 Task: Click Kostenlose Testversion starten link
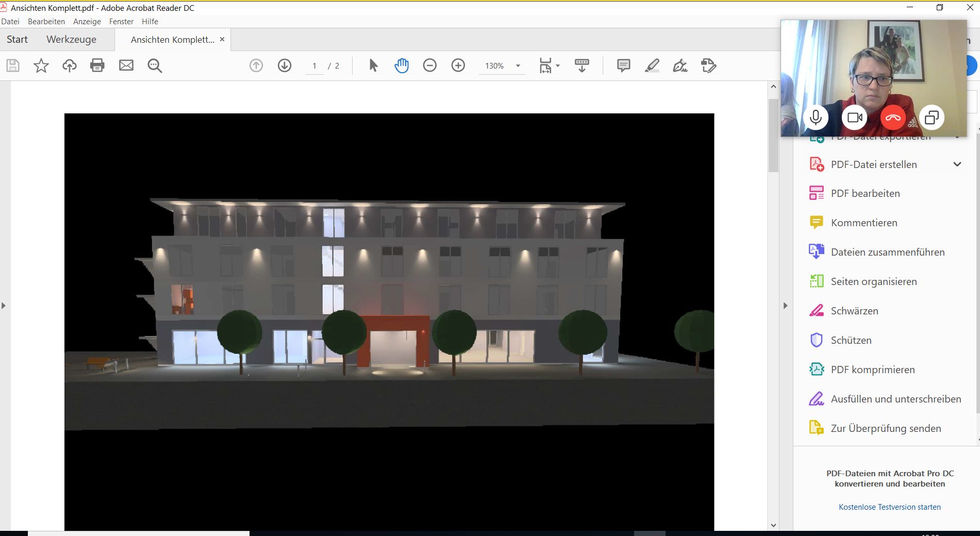tap(889, 507)
